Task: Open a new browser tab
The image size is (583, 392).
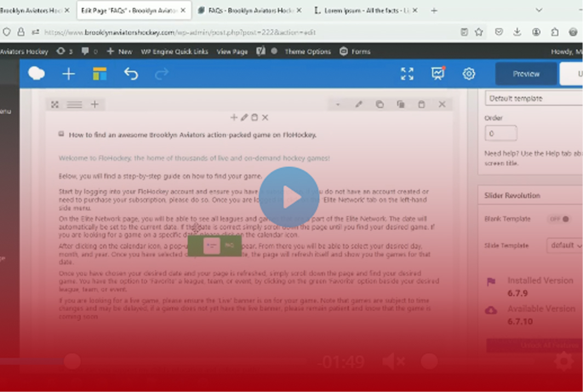Action: click(x=433, y=10)
